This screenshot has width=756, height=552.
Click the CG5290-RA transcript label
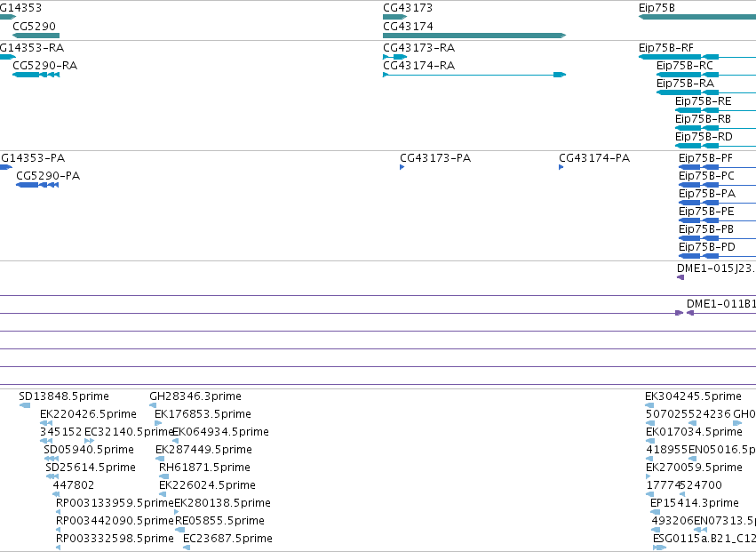pos(44,65)
